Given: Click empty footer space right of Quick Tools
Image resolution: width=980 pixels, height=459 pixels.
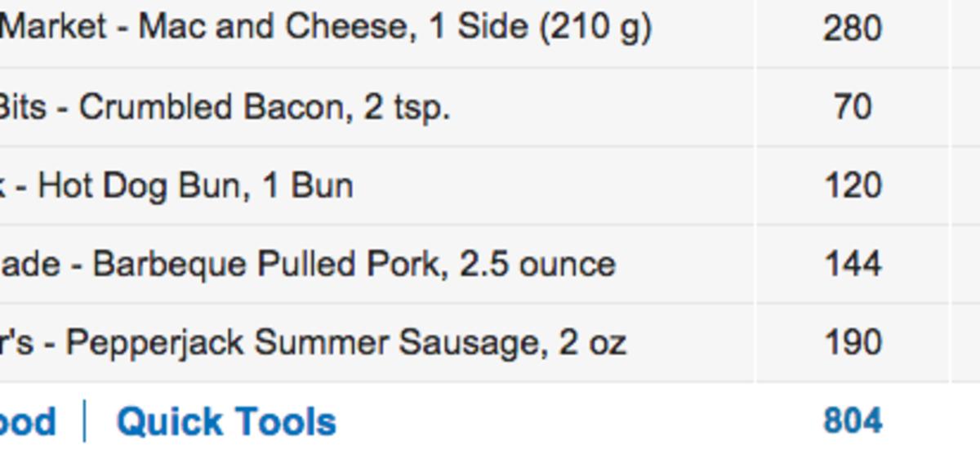Looking at the screenshot, I should (x=572, y=422).
